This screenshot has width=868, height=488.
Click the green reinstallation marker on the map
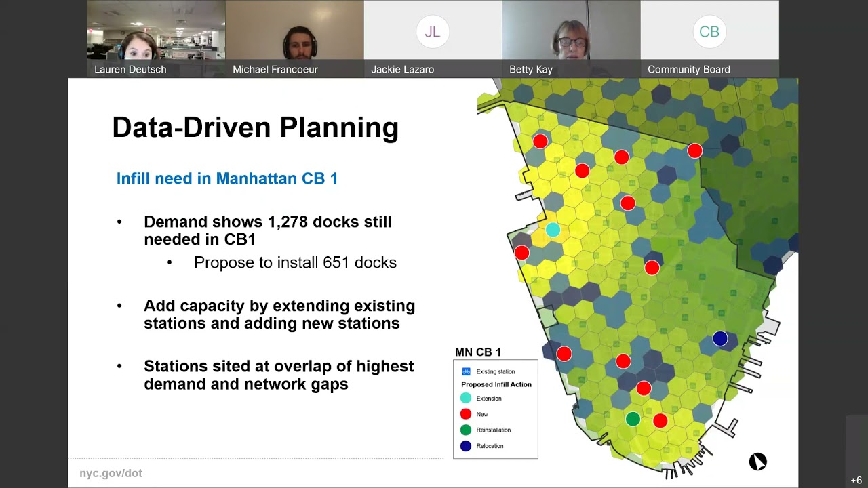(x=633, y=419)
